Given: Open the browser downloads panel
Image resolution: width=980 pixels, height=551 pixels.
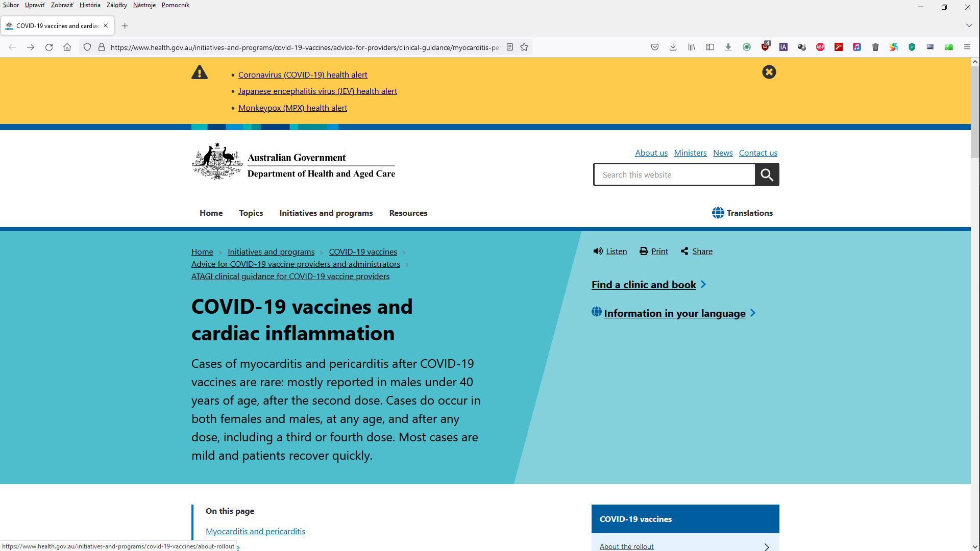Looking at the screenshot, I should tap(673, 47).
